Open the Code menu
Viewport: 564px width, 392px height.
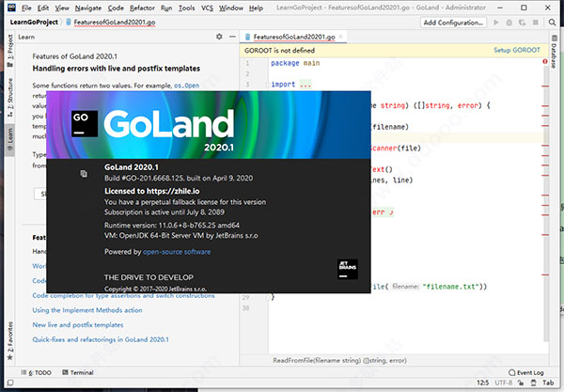tap(116, 8)
